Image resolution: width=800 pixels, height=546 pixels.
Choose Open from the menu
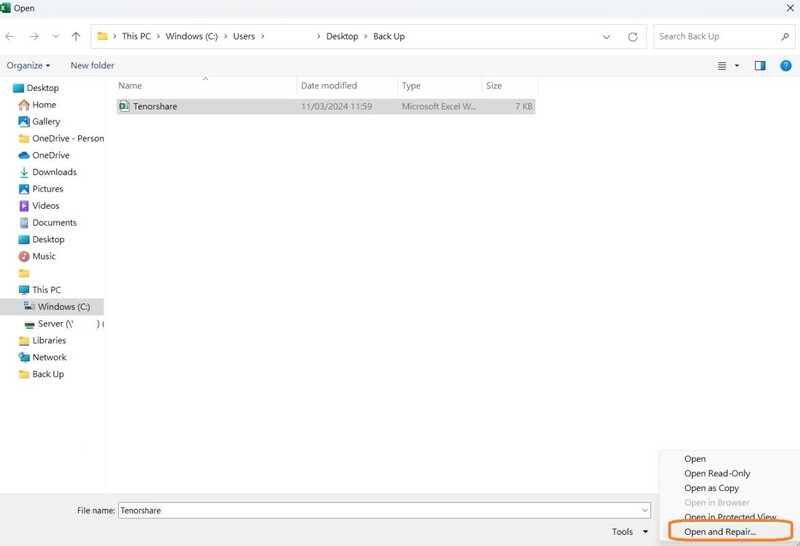coord(695,459)
